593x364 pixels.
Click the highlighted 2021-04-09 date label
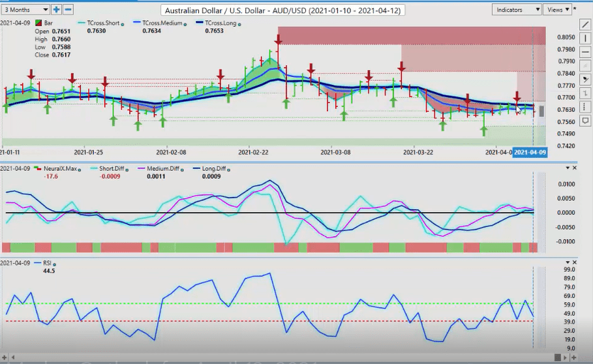coord(530,153)
